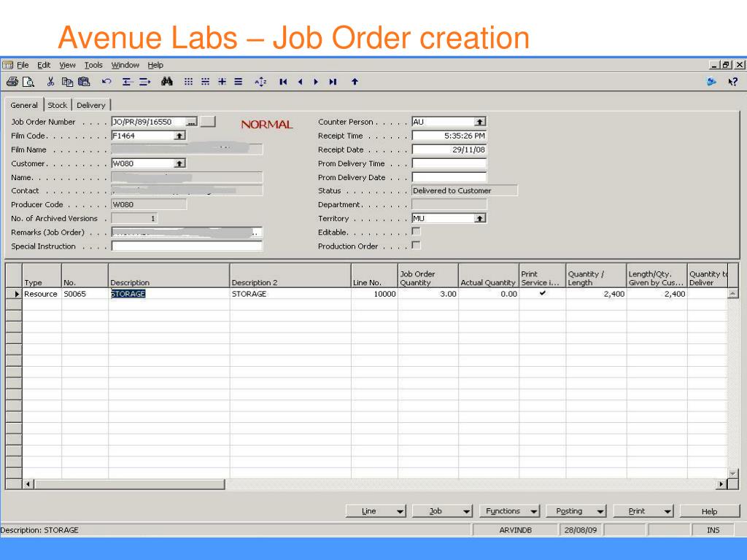Click the A-Z Sort icon
Screen dimensions: 747x560
click(260, 82)
